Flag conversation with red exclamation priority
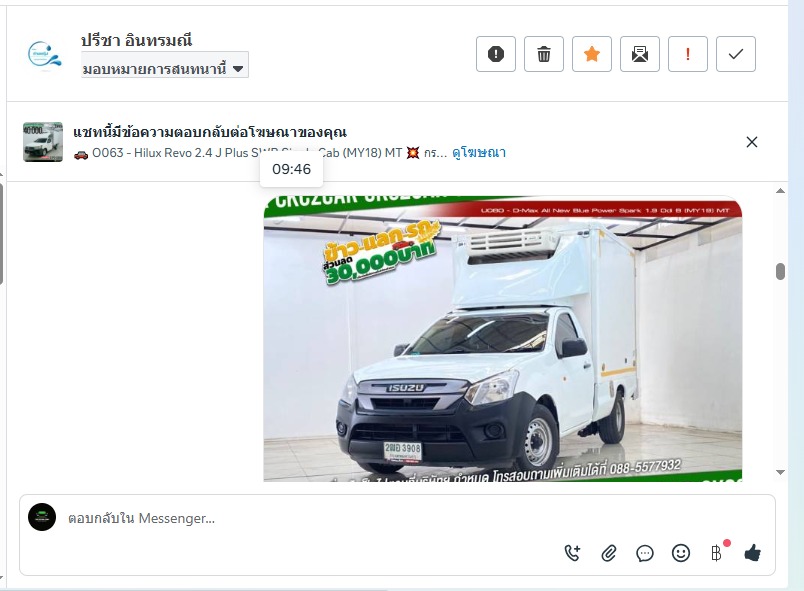Viewport: 804px width, 591px height. [688, 54]
